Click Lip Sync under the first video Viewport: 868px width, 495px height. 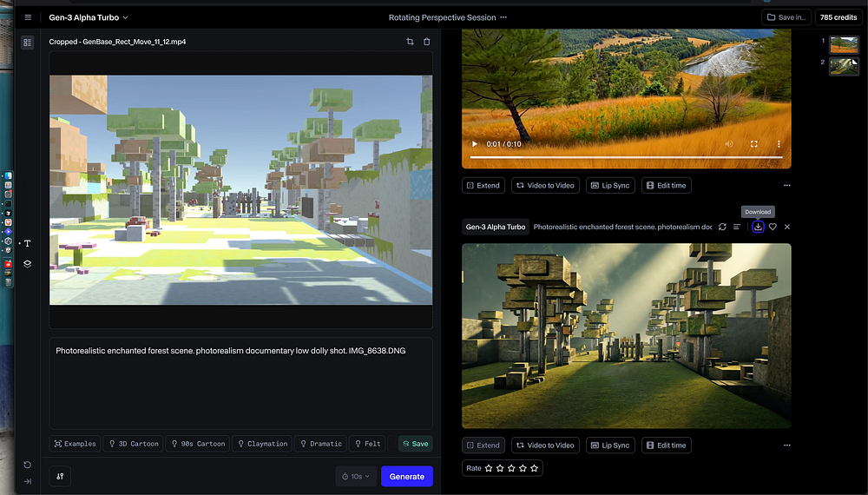tap(610, 186)
